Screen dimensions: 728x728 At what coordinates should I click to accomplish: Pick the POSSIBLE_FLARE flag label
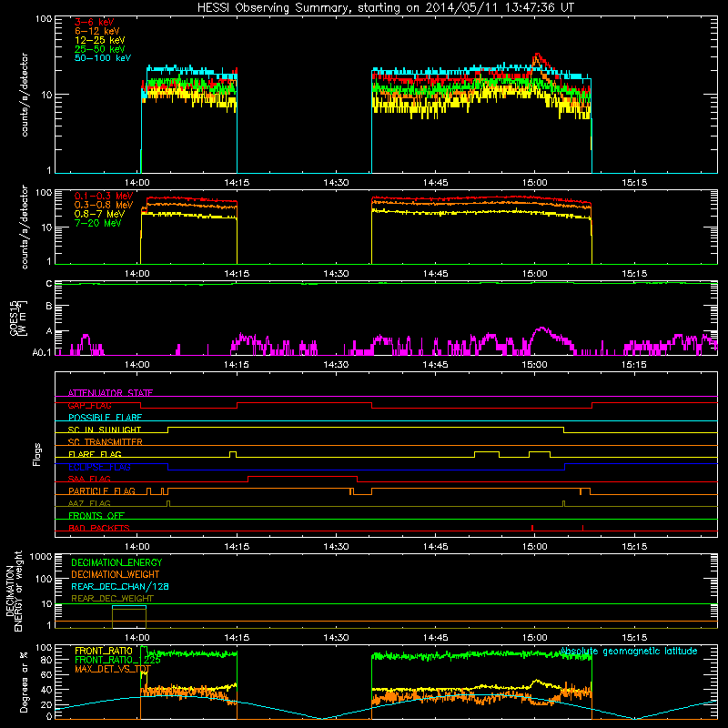(x=105, y=418)
